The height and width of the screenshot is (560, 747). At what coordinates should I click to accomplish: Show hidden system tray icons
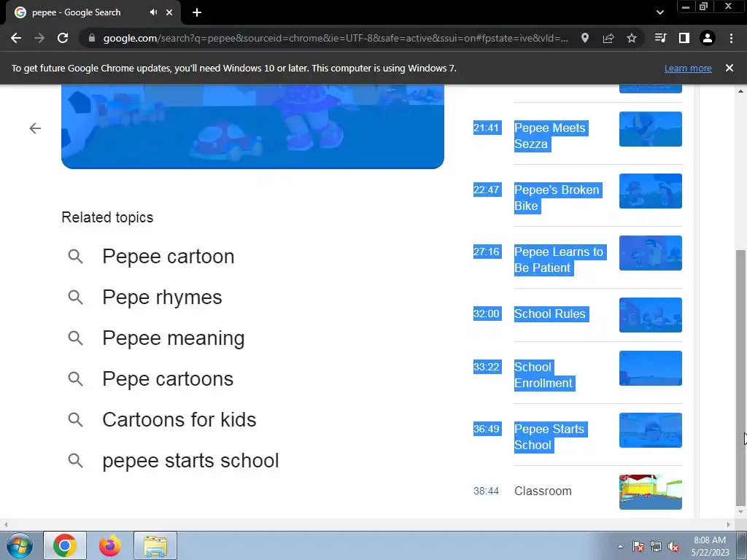click(x=620, y=546)
